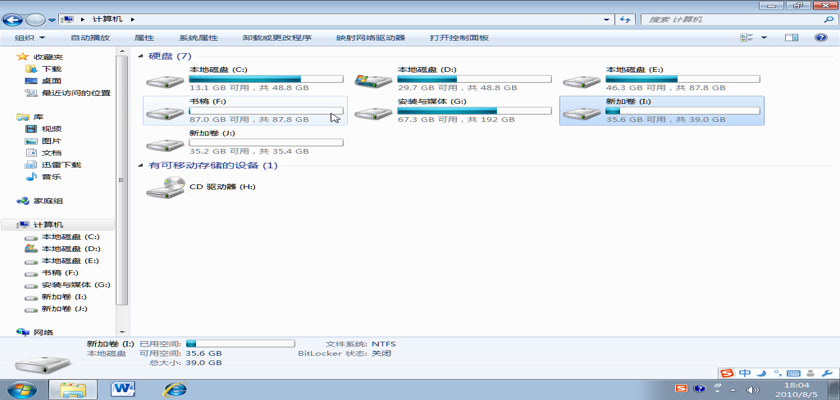Collapse the 有可移动存储的设备 group
Viewport: 840px width, 400px height.
coord(140,165)
